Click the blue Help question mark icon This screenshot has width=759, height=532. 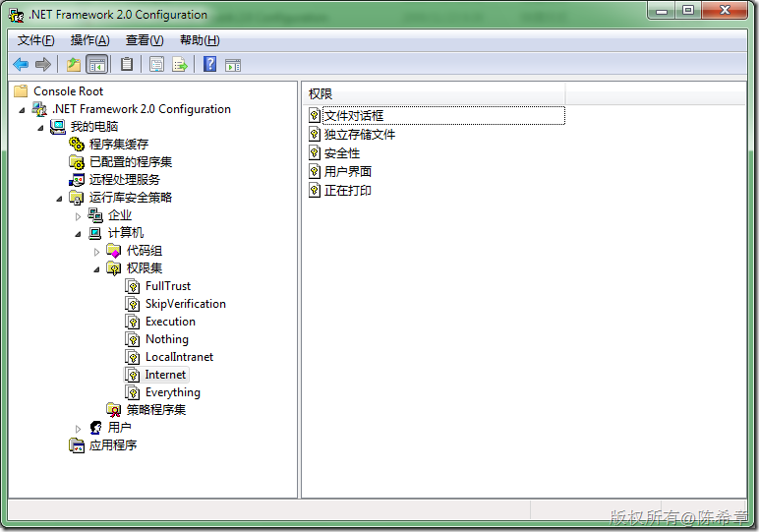(210, 64)
